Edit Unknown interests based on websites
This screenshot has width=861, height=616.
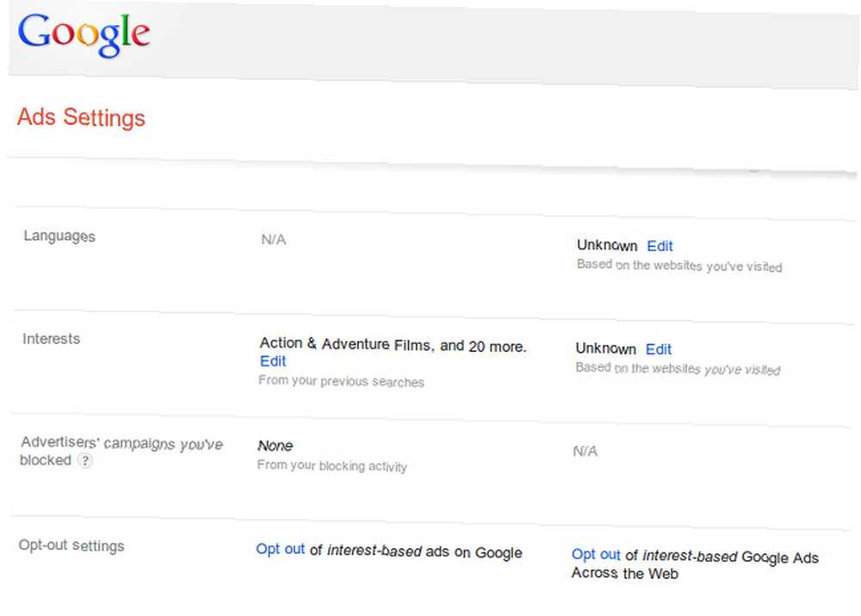[659, 349]
